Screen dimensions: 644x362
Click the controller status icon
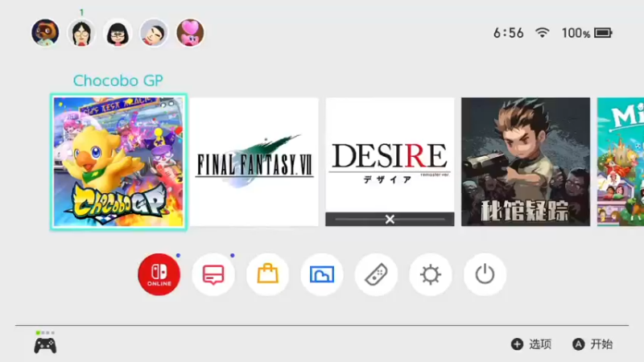point(45,343)
